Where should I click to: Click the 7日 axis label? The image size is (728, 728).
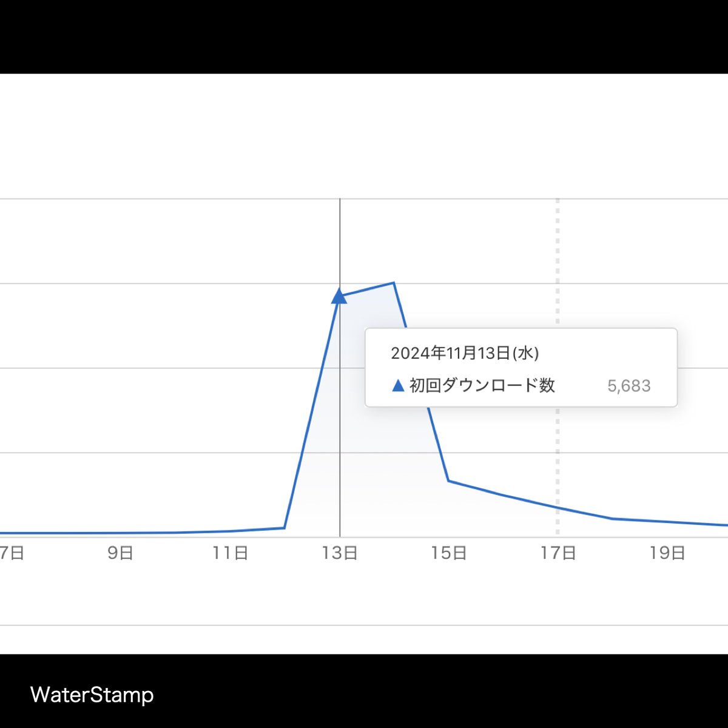tap(12, 553)
